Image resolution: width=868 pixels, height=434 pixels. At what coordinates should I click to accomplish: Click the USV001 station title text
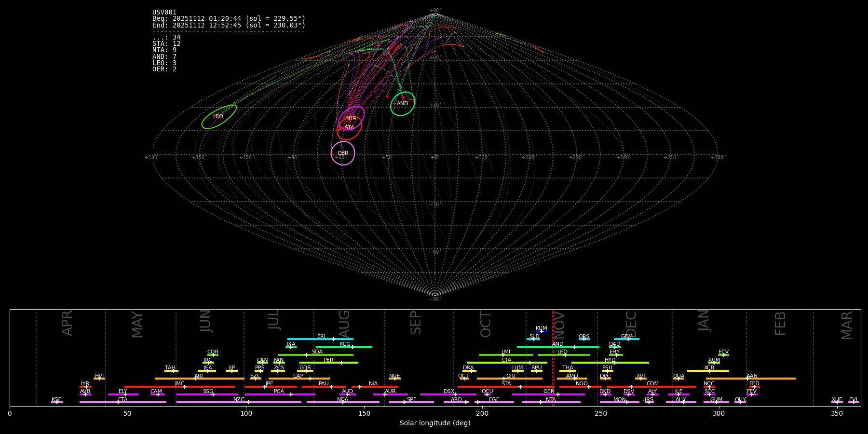(x=164, y=13)
